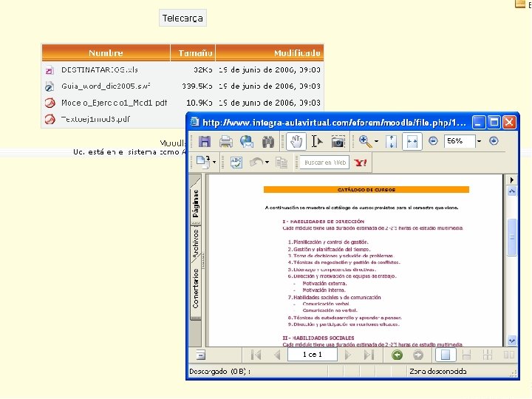Click the create PDF page icon
Viewport: 532px width, 399px height.
[203, 162]
